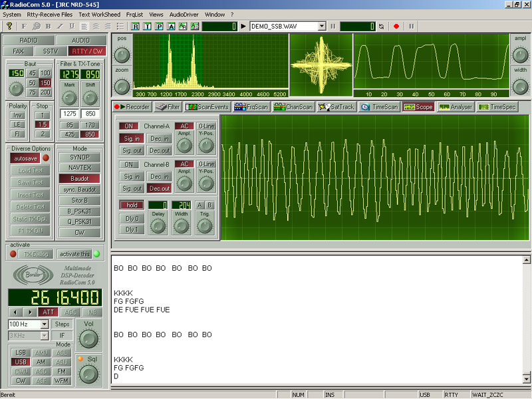The width and height of the screenshot is (532, 399).
Task: Enable Channel-B Dec.out source
Action: click(160, 189)
